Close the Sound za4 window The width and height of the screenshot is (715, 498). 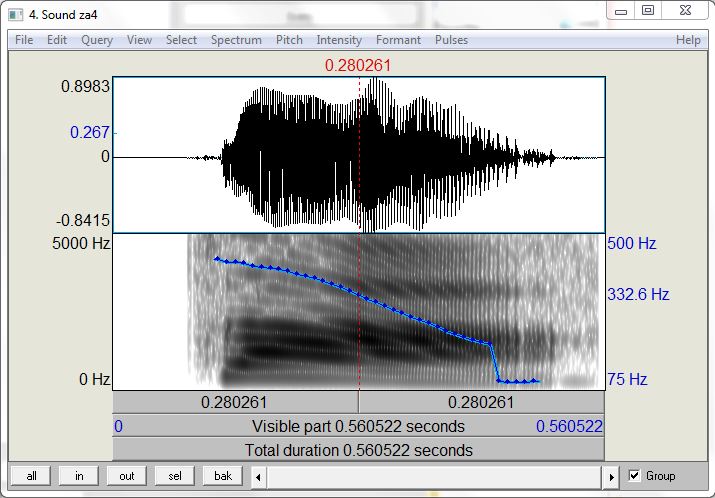click(685, 10)
